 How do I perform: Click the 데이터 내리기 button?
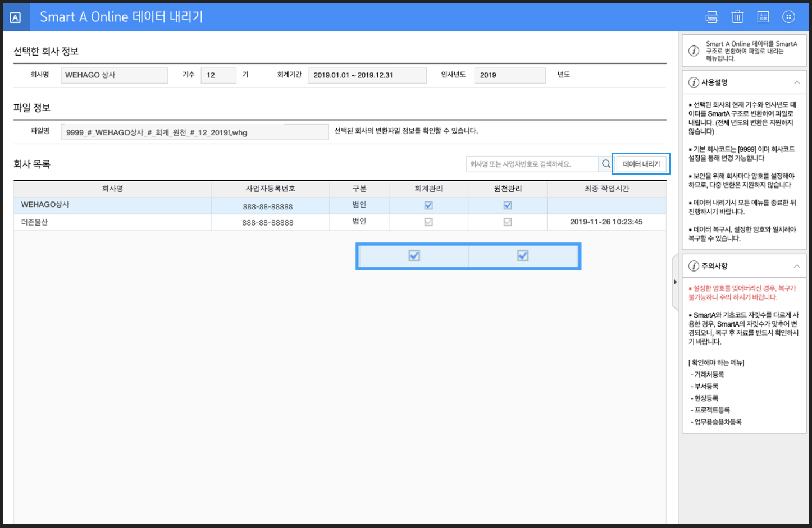641,164
